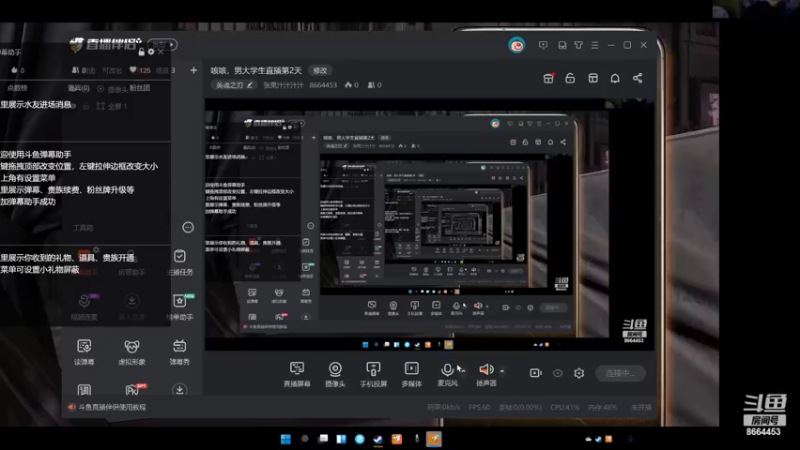The width and height of the screenshot is (800, 450).
Task: Add a 摄像头 camera source
Action: [x=335, y=374]
